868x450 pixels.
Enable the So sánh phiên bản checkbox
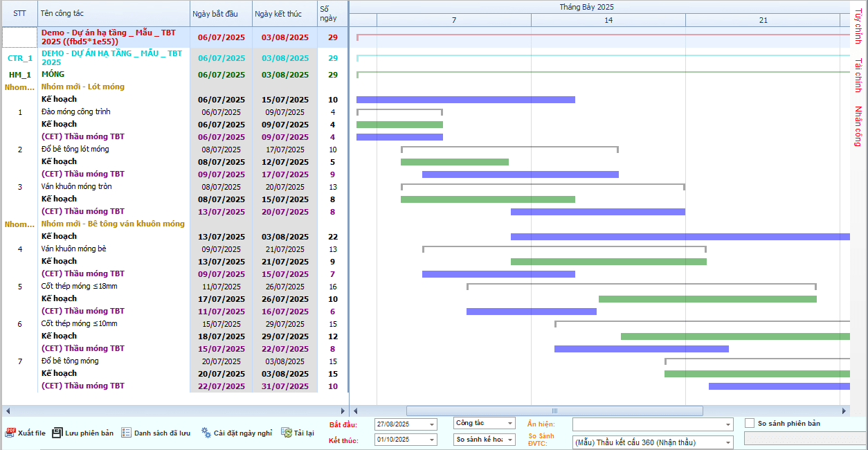coord(750,423)
